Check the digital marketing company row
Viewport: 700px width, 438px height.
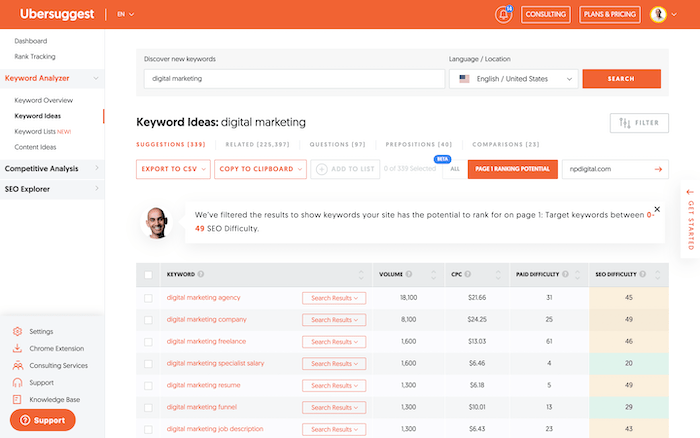[x=148, y=320]
